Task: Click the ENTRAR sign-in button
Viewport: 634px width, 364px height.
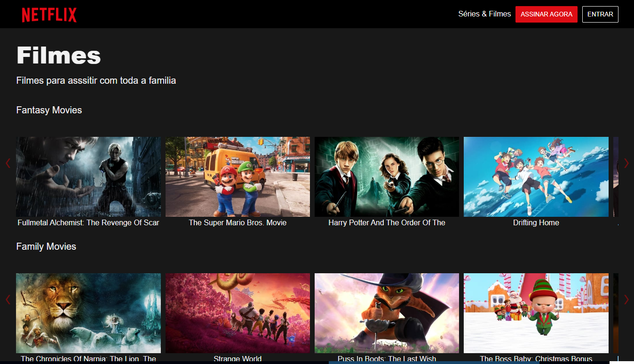Action: click(x=600, y=15)
